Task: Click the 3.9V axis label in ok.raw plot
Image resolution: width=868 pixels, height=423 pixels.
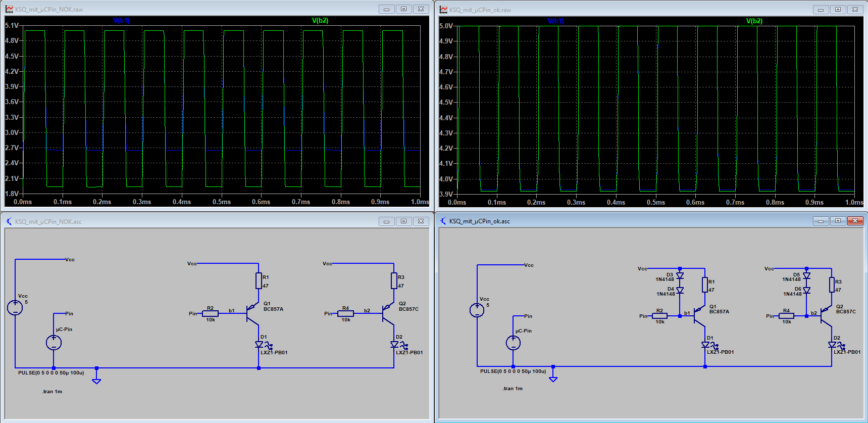Action: point(446,194)
